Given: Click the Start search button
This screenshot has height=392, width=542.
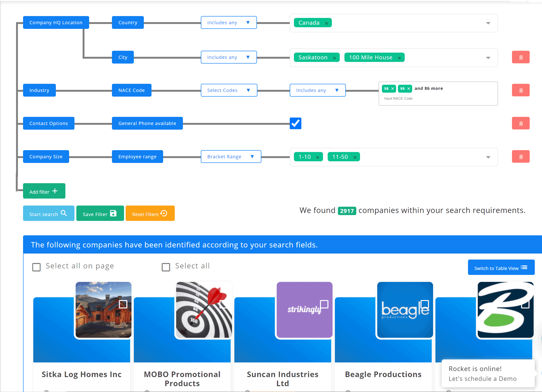Looking at the screenshot, I should (48, 213).
